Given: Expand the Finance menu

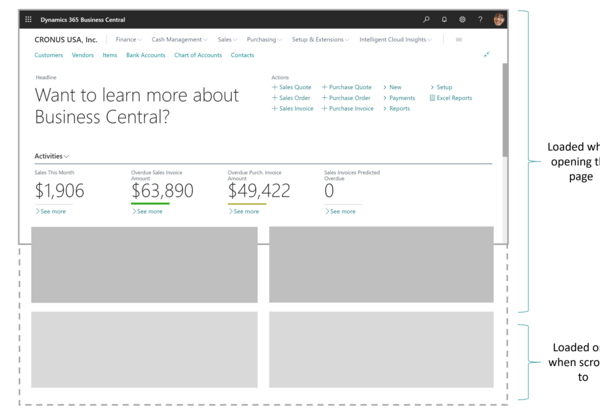Looking at the screenshot, I should tap(129, 39).
